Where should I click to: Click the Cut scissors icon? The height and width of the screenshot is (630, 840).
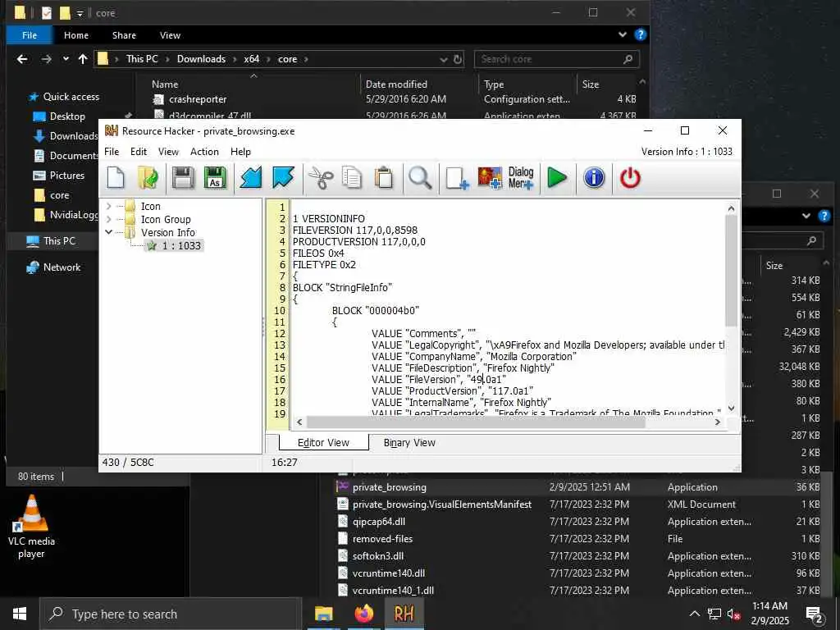[321, 178]
